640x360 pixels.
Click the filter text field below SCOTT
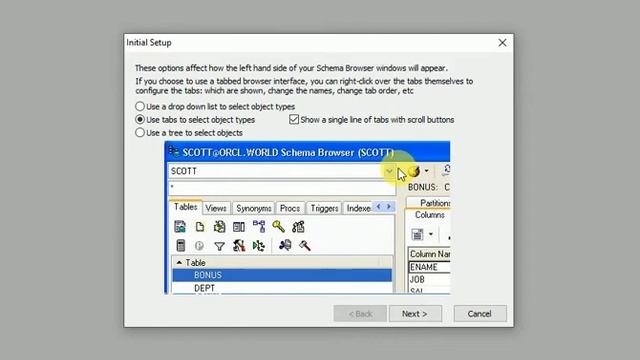tap(282, 189)
